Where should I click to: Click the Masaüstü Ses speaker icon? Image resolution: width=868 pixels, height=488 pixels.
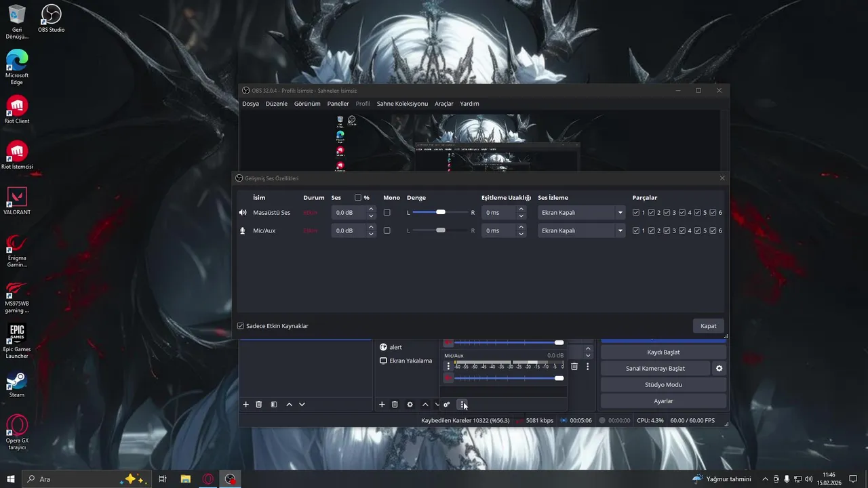(x=243, y=212)
